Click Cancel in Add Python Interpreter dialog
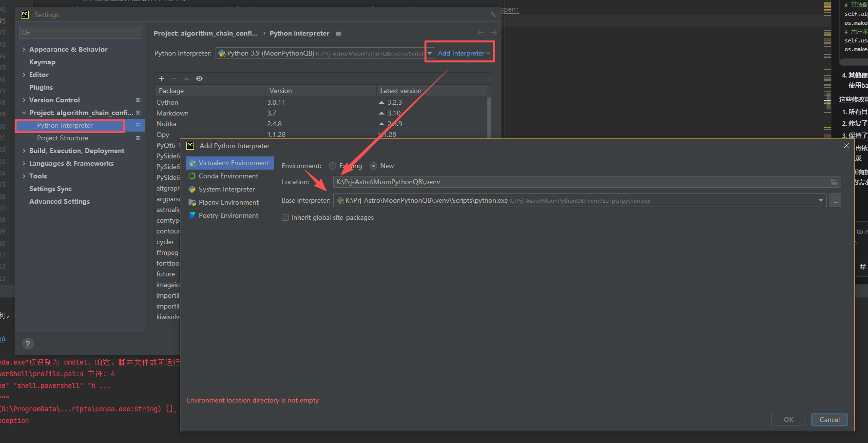Screen dimensions: 868x443 pos(829,420)
